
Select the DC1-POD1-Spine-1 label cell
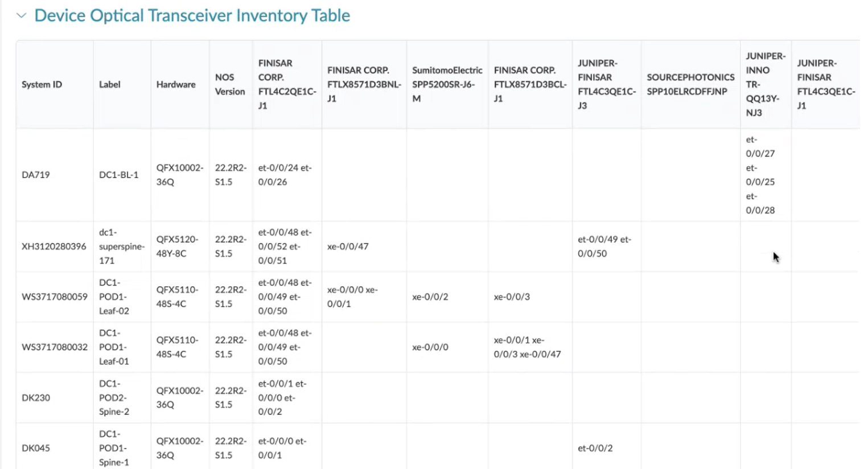(113, 448)
